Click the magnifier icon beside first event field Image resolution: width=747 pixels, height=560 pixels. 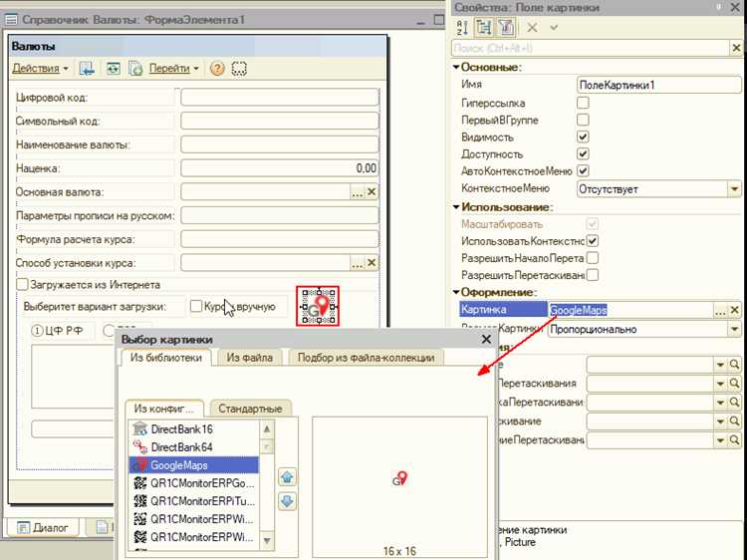coord(734,365)
